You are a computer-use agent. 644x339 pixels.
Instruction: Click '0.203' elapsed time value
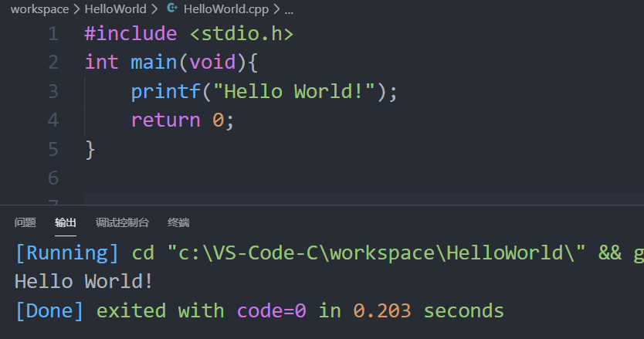point(382,311)
